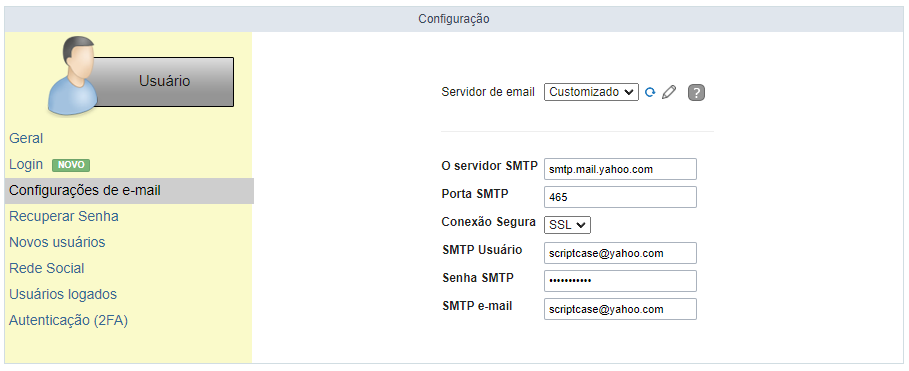The width and height of the screenshot is (909, 371).
Task: Open Autenticação (2FA) section
Action: pyautogui.click(x=68, y=321)
